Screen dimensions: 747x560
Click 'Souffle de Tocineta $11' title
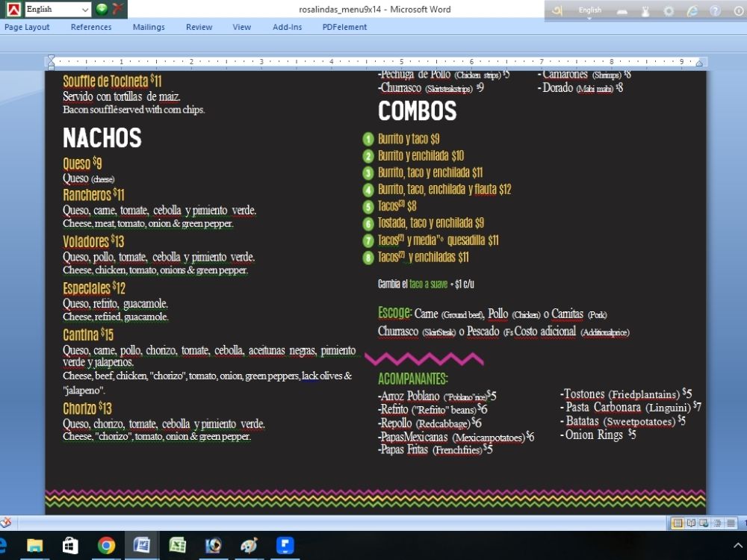(113, 81)
